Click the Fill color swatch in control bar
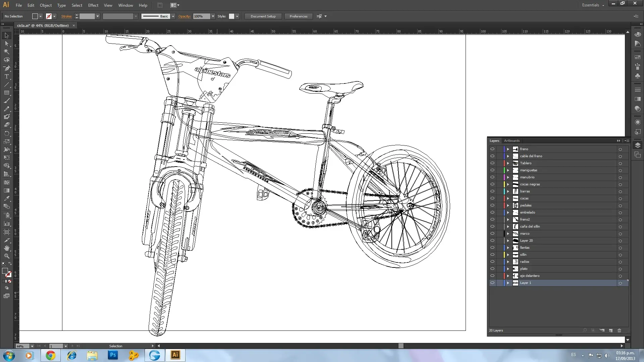This screenshot has width=644, height=362. [x=35, y=16]
